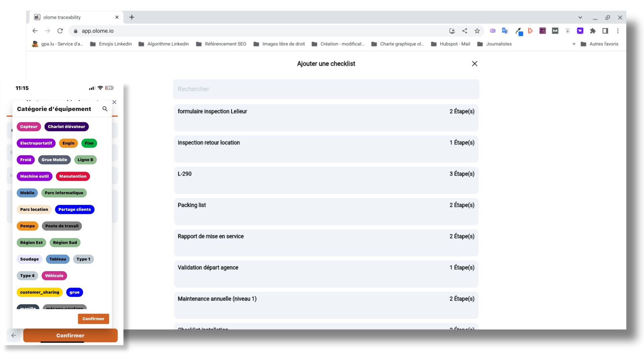Choose the Packing list checklist
Viewport: 644px width, 362px height.
pos(326,211)
